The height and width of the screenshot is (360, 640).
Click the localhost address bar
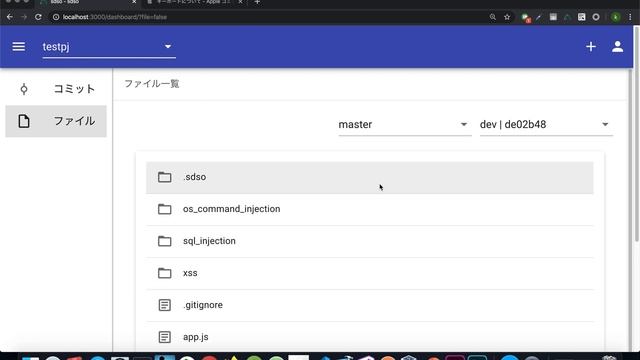[x=269, y=17]
